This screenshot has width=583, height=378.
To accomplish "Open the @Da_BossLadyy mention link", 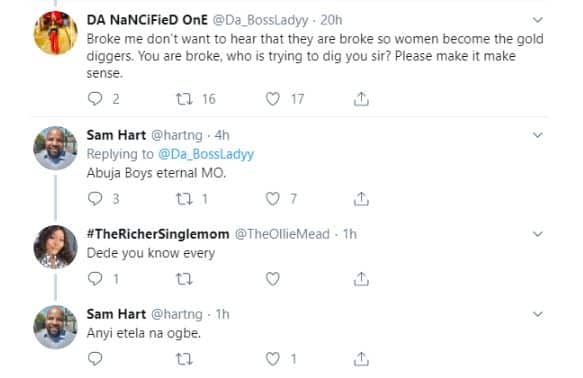I will [206, 154].
